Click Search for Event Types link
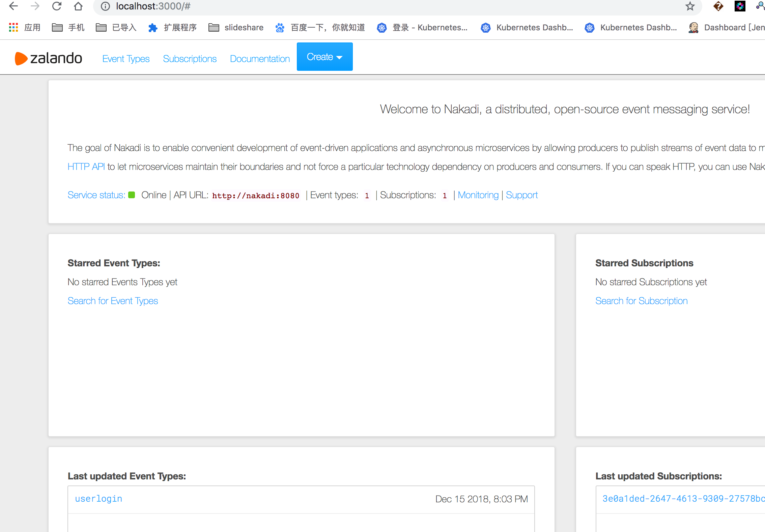 pyautogui.click(x=113, y=301)
